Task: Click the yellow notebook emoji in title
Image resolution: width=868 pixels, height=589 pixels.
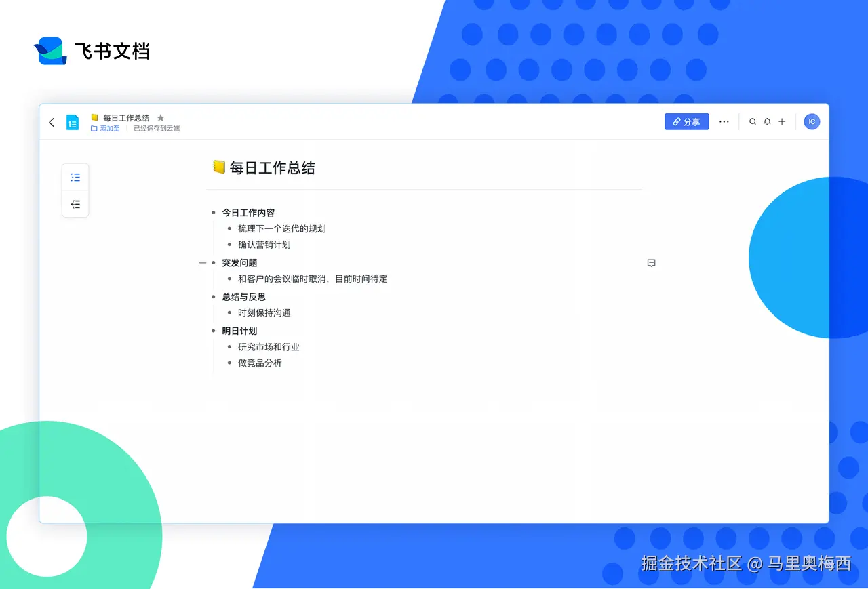Action: tap(218, 167)
